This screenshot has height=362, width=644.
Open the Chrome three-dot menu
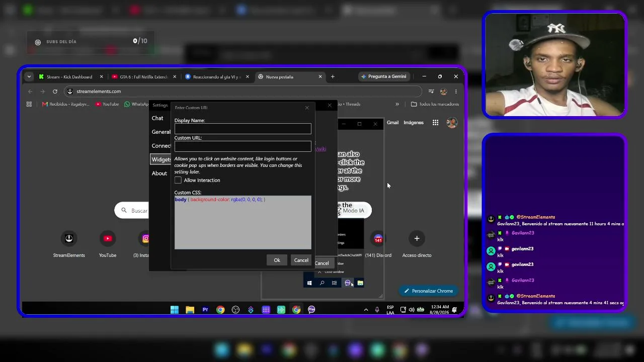(456, 92)
